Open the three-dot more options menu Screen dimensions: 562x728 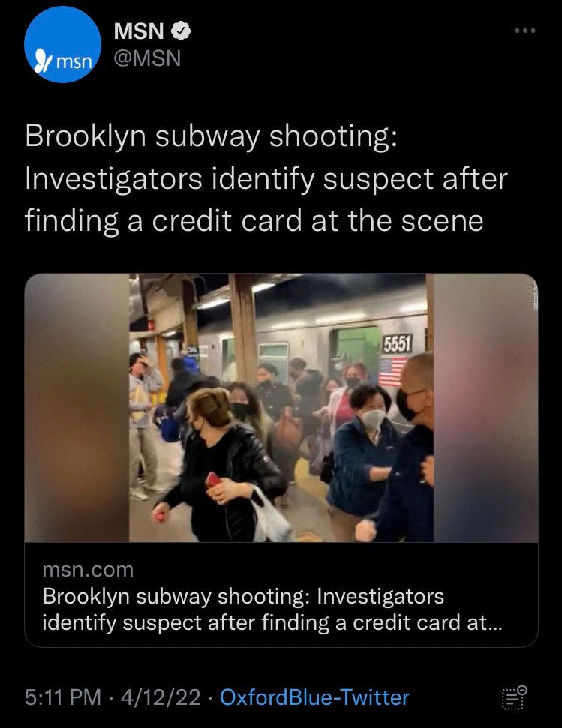525,31
